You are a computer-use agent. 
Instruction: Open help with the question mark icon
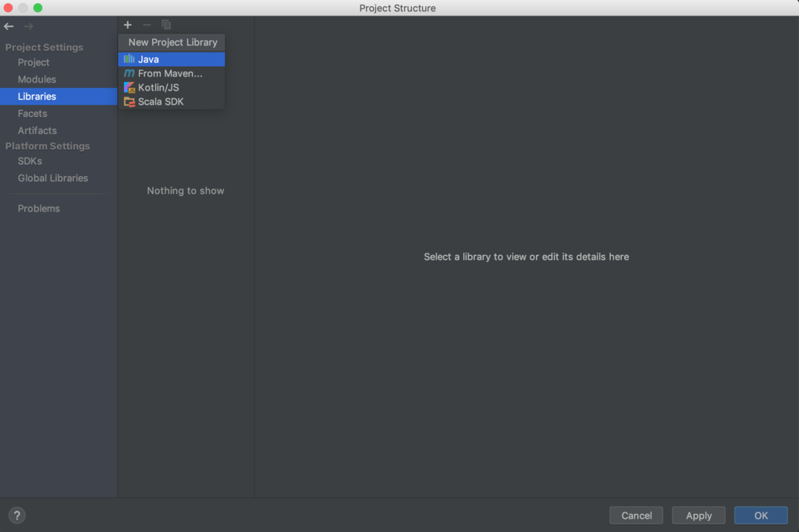17,515
